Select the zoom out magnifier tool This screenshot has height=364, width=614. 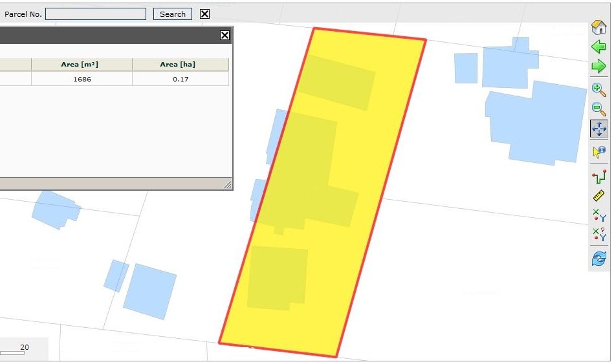pos(598,109)
